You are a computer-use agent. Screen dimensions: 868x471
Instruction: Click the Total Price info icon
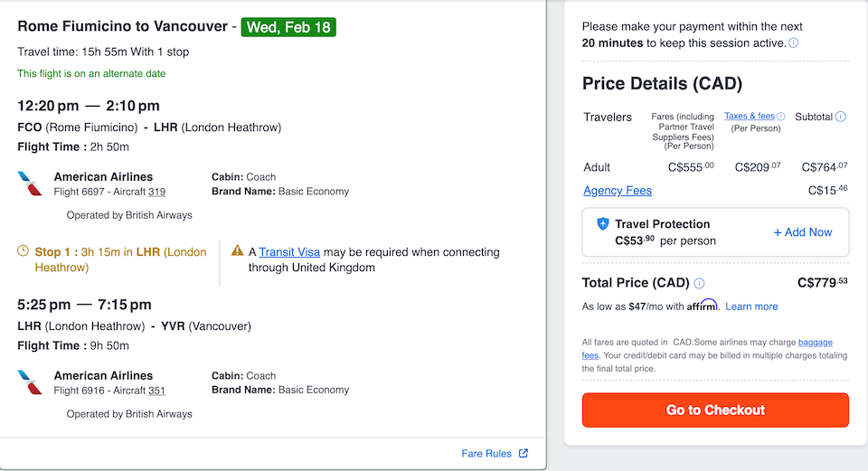[699, 283]
